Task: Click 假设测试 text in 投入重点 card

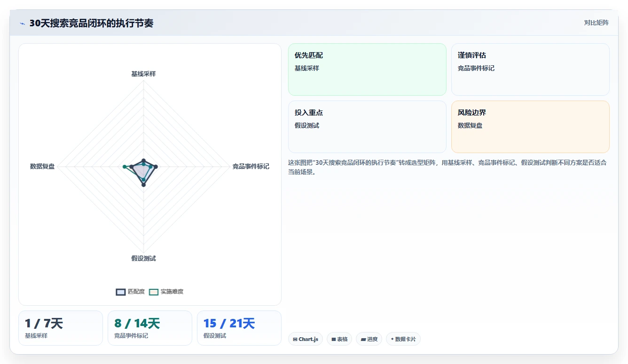Action: [307, 125]
